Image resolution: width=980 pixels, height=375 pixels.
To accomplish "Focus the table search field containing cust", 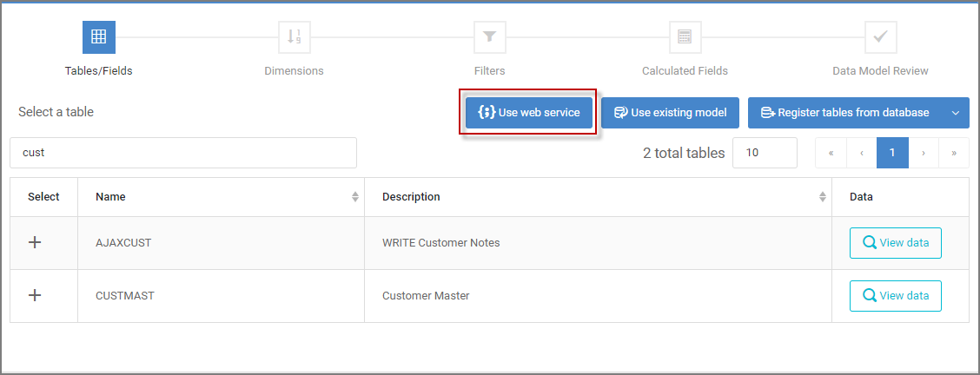I will click(183, 153).
